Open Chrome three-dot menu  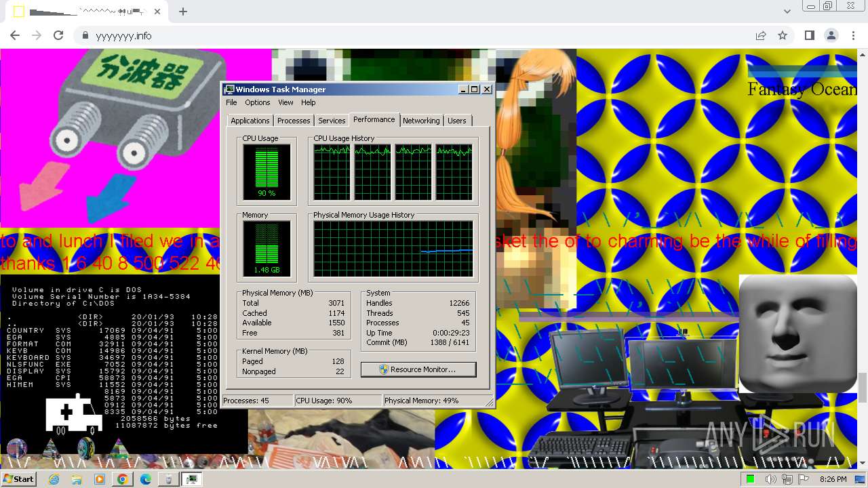point(853,35)
